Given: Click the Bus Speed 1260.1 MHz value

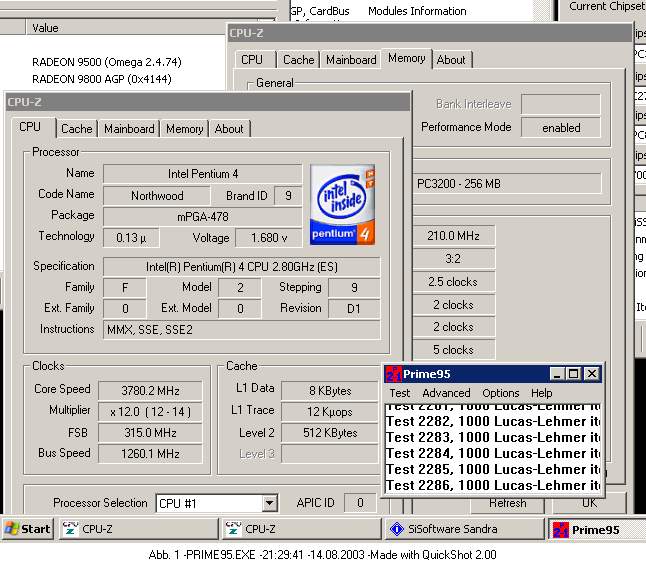Looking at the screenshot, I should tap(150, 454).
